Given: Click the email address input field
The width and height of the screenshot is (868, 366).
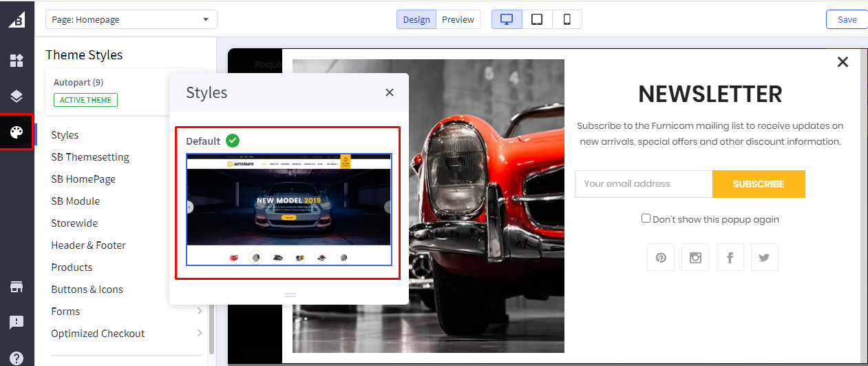Looking at the screenshot, I should pos(643,184).
